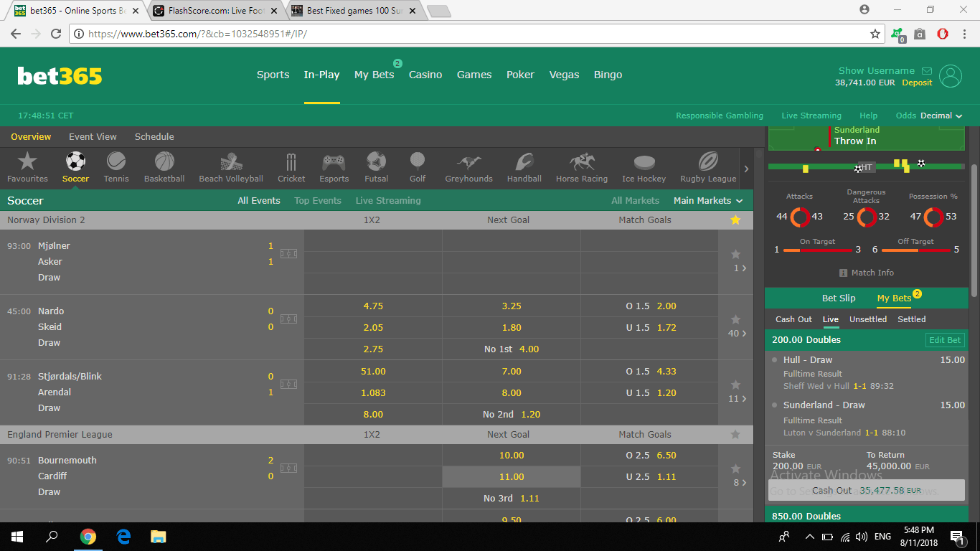Open the Live Streaming header link
The image size is (980, 551).
(x=811, y=116)
